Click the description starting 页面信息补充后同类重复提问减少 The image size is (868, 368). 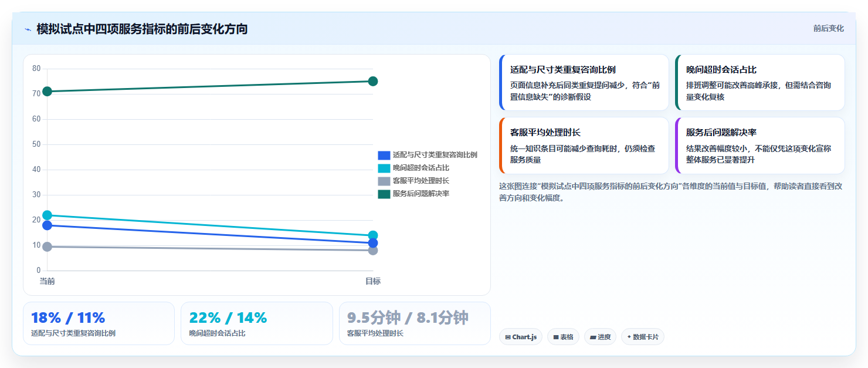coord(585,91)
